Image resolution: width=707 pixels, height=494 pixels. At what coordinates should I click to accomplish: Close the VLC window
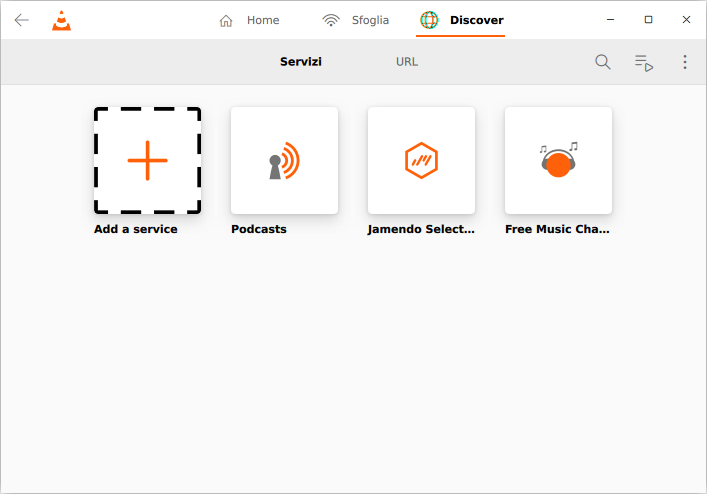click(686, 20)
